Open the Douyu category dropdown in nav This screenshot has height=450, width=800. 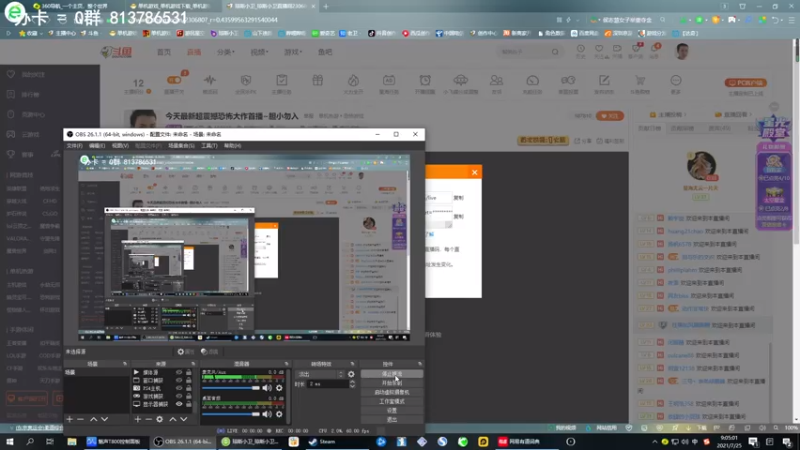click(x=226, y=52)
